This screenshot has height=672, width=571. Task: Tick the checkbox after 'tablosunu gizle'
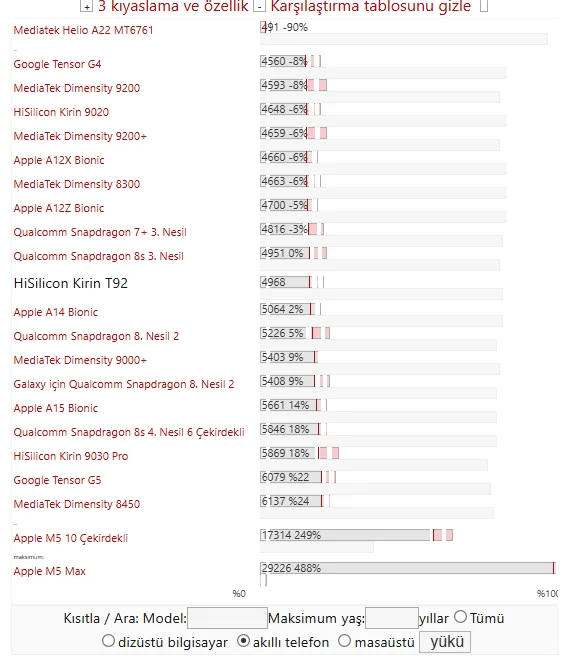tap(484, 6)
